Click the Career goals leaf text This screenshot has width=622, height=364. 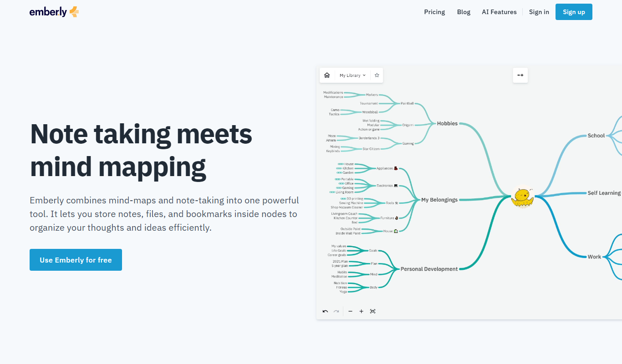[x=337, y=255]
